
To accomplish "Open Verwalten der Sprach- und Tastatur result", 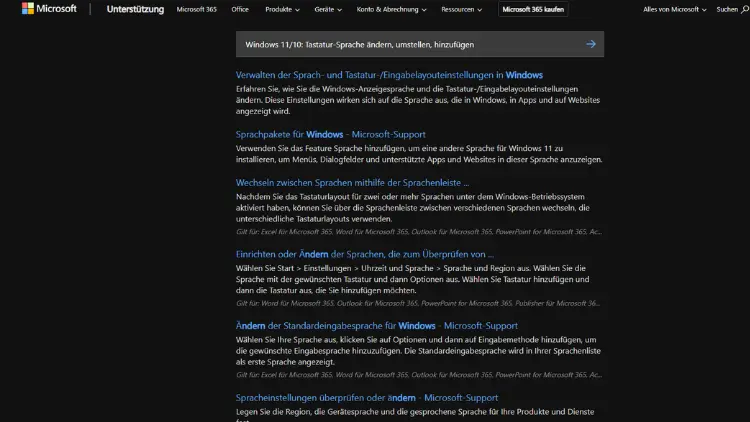I will (x=389, y=75).
